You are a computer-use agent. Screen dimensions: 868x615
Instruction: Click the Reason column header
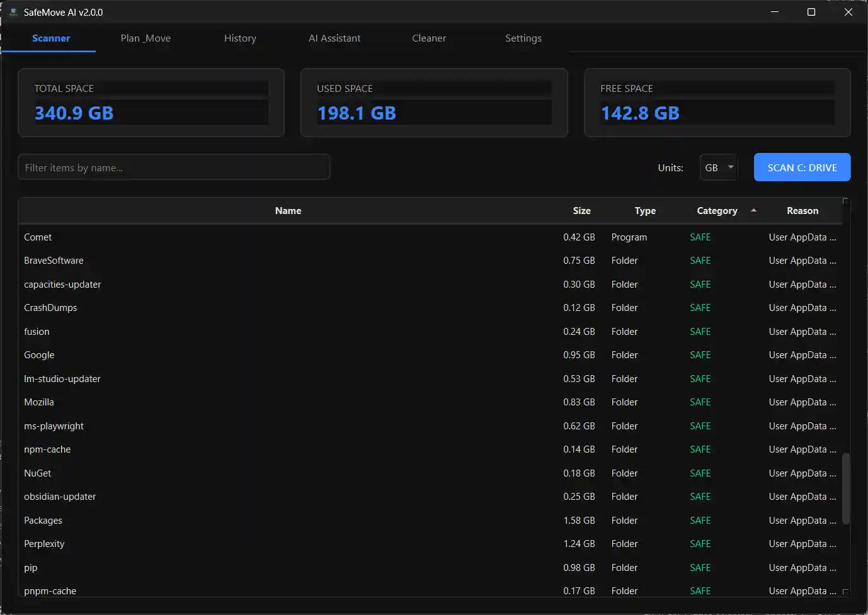[x=802, y=211]
